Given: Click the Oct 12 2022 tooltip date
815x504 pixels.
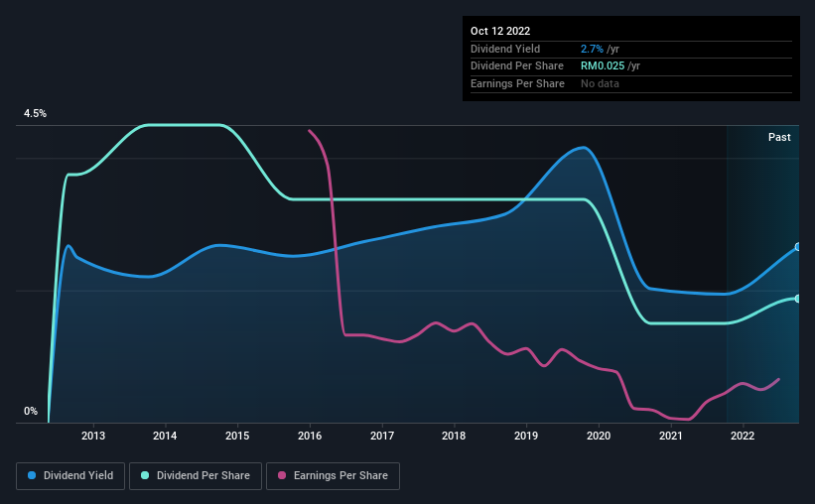Looking at the screenshot, I should point(500,31).
